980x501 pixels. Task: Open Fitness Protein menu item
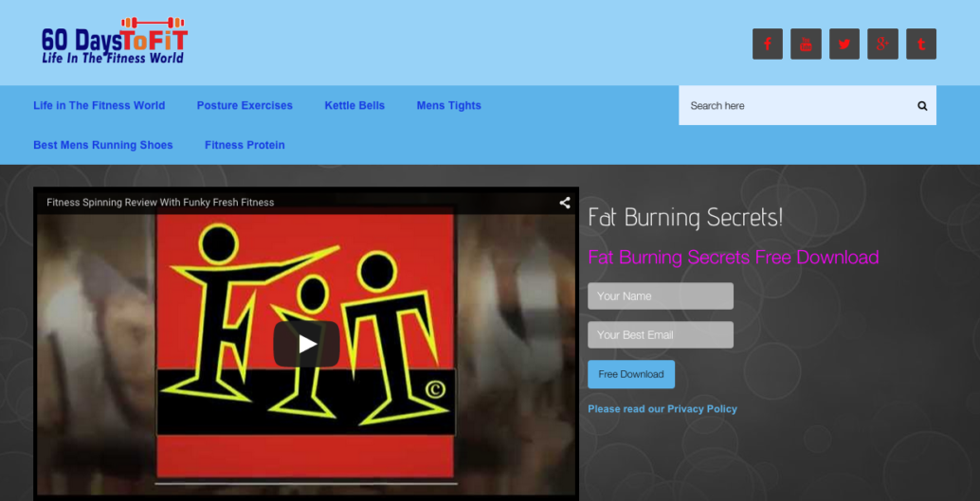click(x=245, y=145)
